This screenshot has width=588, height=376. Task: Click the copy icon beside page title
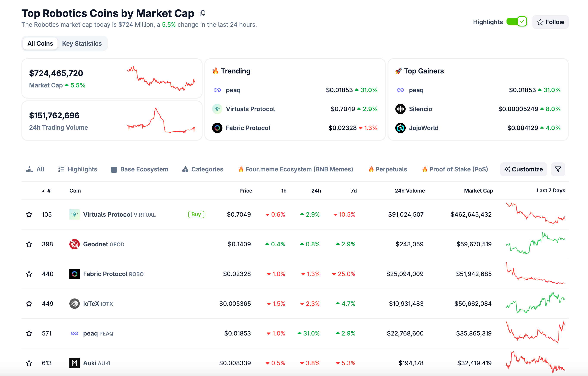tap(202, 13)
